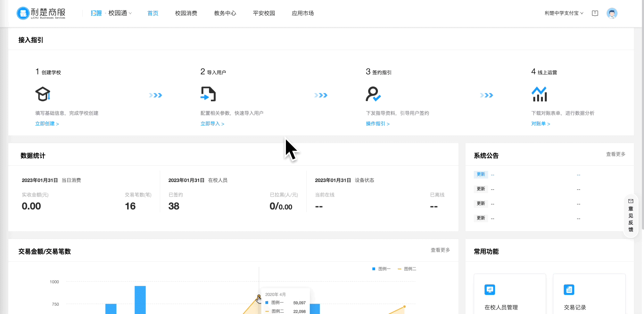Click the 签约指引 user check icon
Viewport: 644px width, 314px height.
pos(373,94)
